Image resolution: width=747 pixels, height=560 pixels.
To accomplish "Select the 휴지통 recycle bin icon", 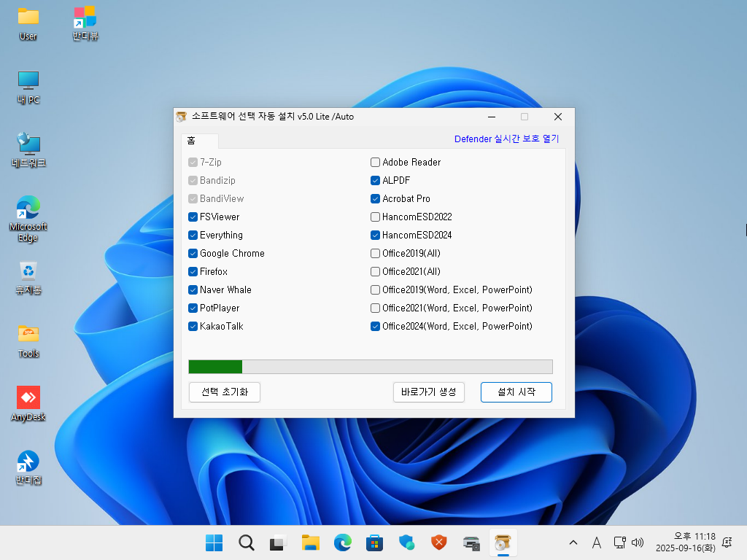I will tap(28, 278).
